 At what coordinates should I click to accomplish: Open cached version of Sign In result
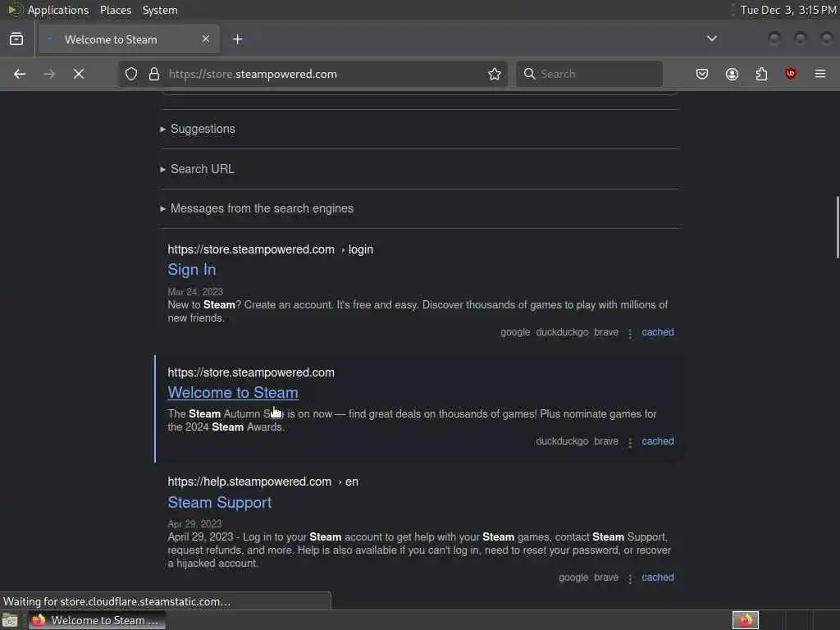coord(658,332)
